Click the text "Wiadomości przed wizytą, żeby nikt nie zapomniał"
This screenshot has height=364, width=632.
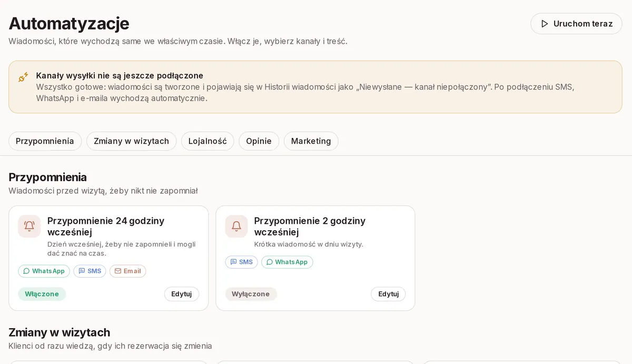(103, 191)
